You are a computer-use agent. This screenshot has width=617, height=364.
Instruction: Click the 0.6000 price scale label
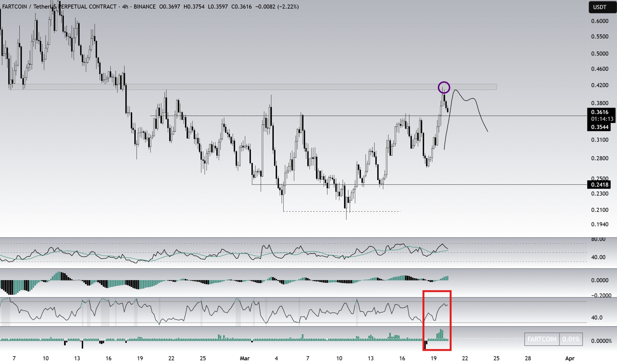(x=600, y=21)
